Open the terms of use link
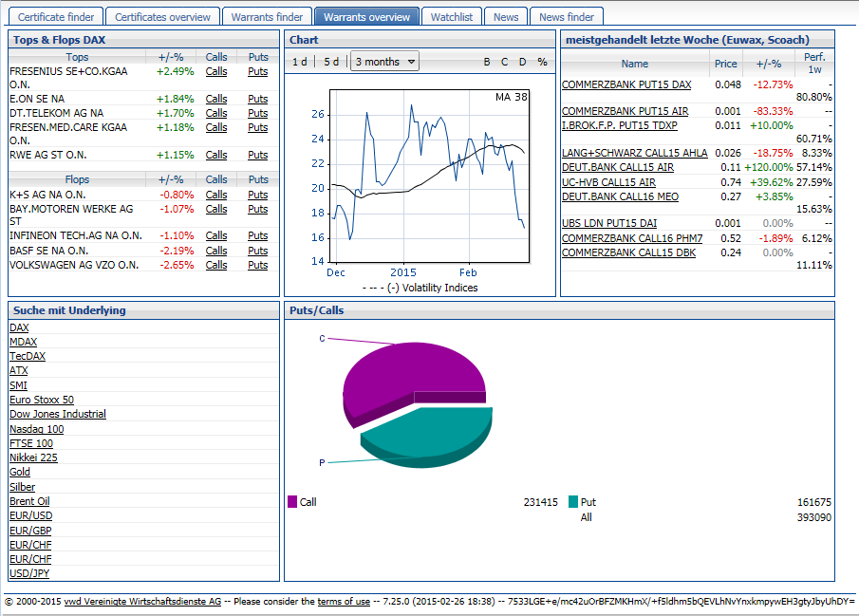 (344, 602)
